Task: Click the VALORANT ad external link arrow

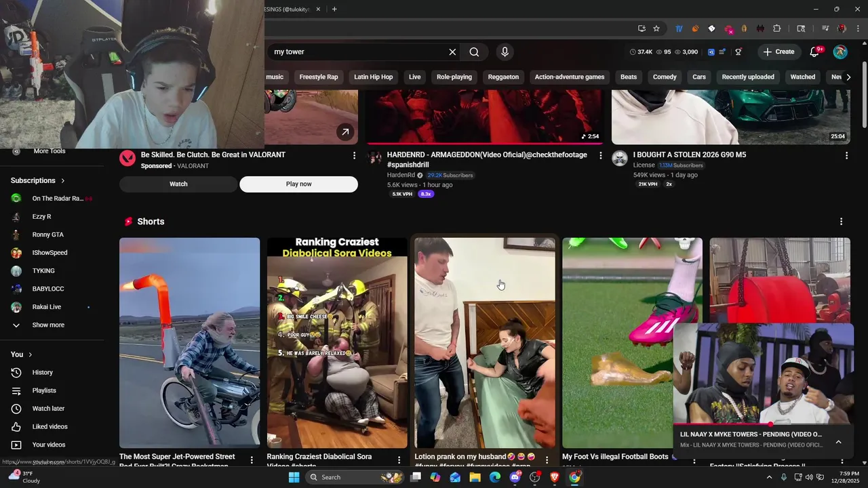Action: (x=345, y=131)
